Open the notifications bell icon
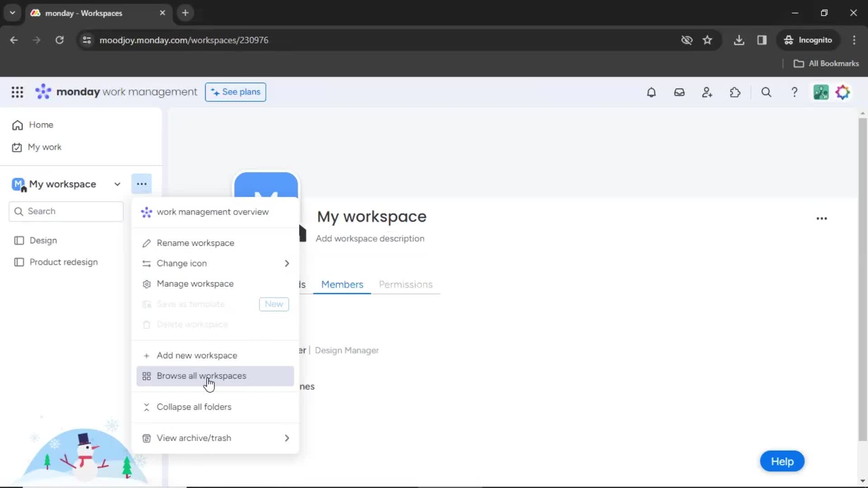 (651, 92)
